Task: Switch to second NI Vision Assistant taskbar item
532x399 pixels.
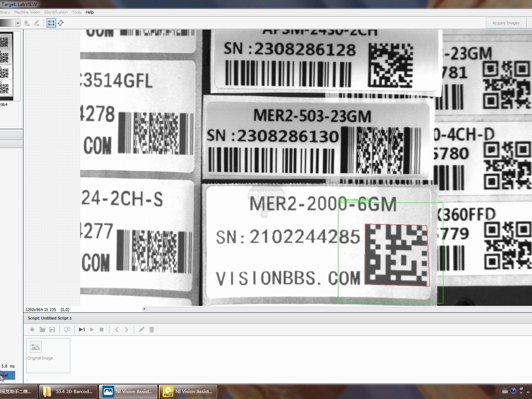Action: click(x=188, y=391)
